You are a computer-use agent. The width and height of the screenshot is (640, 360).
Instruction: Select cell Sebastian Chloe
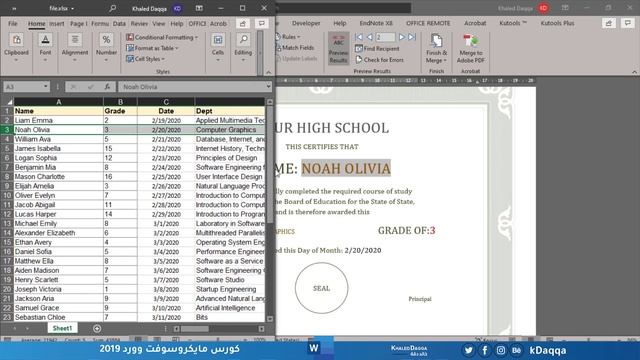pos(59,317)
